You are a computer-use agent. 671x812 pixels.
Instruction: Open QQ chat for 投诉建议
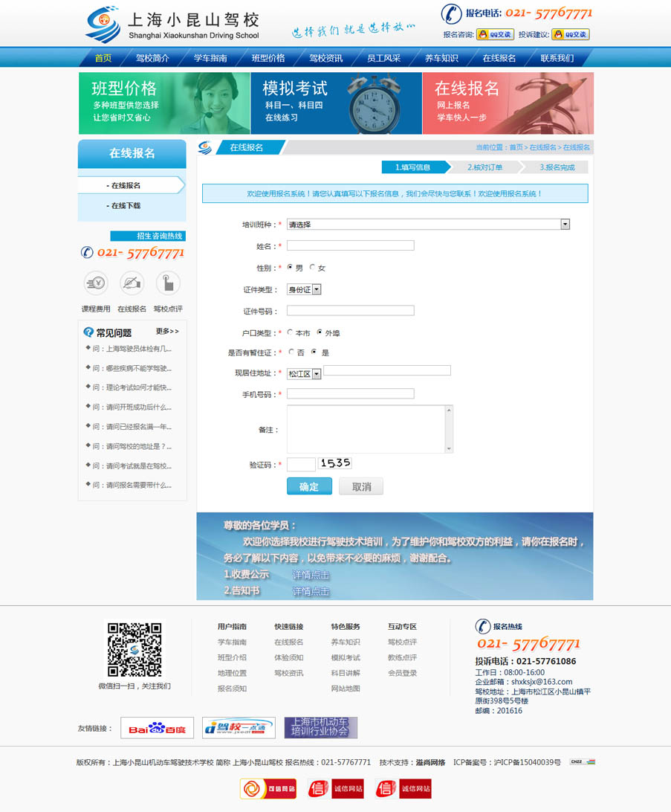(x=570, y=34)
